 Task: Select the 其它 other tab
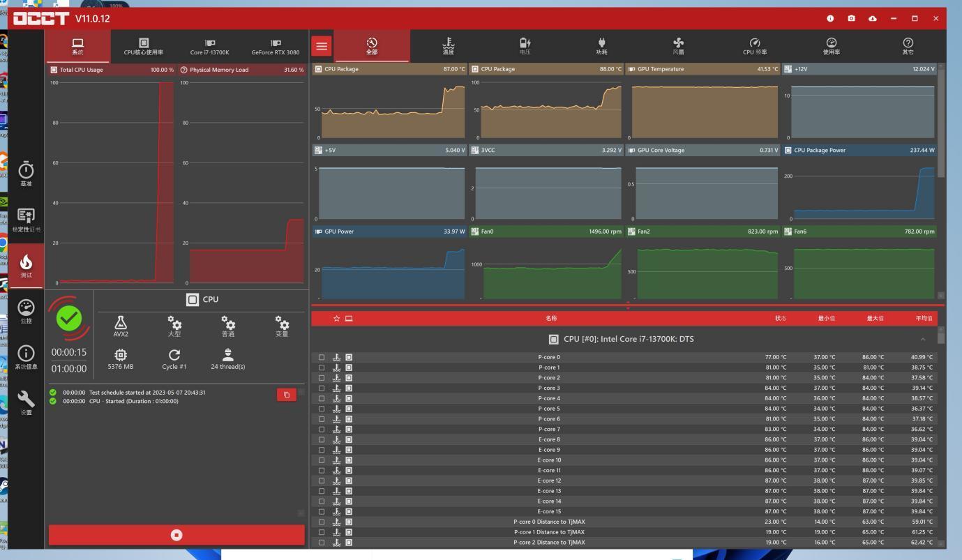908,46
